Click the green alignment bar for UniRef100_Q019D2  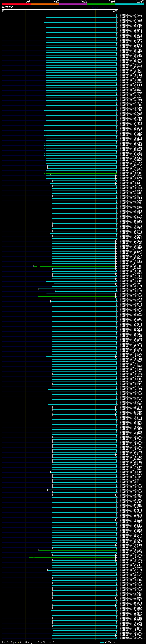click(75, 266)
